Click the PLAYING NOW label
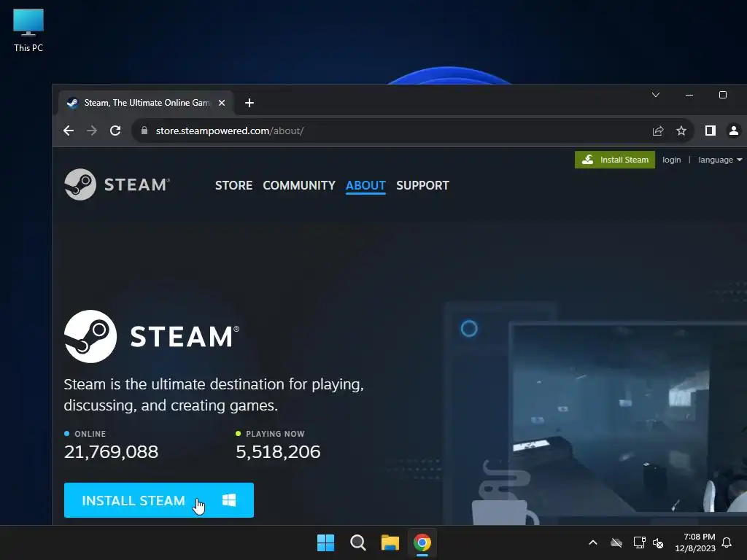 [275, 434]
